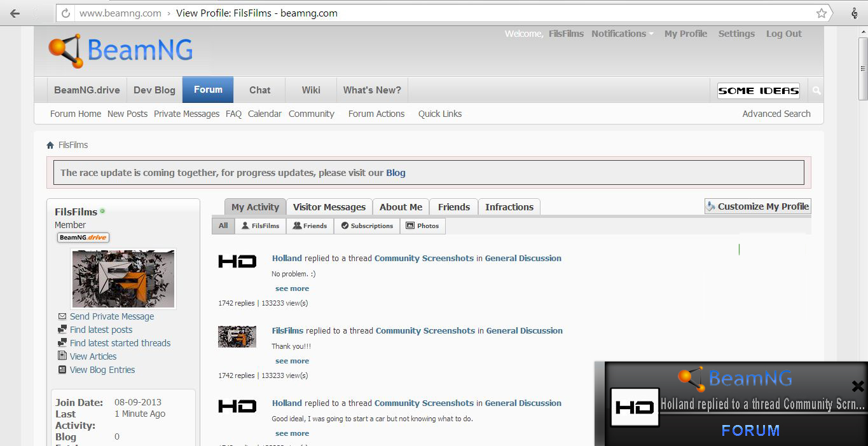
Task: Click HD avatar in notification popup
Action: pos(635,407)
